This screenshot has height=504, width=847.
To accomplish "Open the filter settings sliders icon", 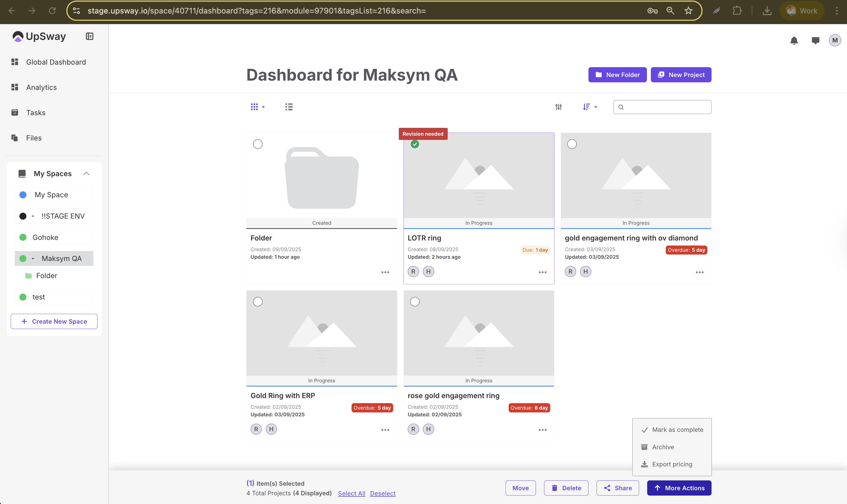I will pos(558,107).
